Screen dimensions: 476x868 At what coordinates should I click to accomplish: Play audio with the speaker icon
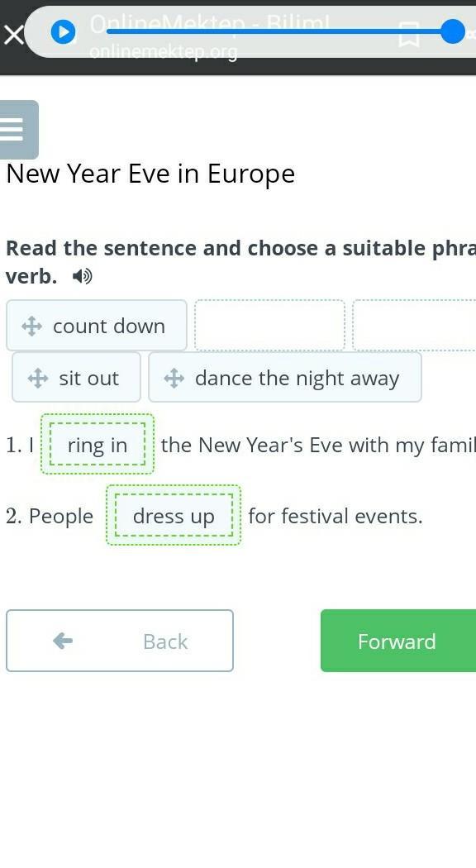pos(83,275)
